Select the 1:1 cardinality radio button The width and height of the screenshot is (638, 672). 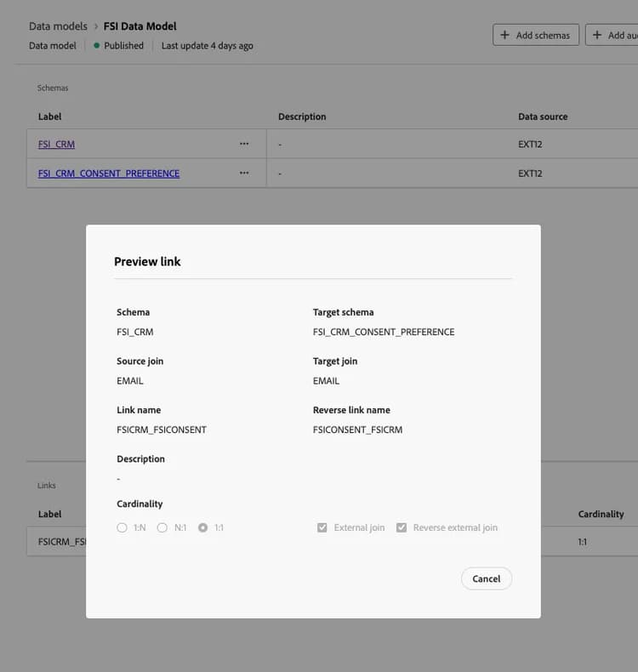[x=202, y=527]
